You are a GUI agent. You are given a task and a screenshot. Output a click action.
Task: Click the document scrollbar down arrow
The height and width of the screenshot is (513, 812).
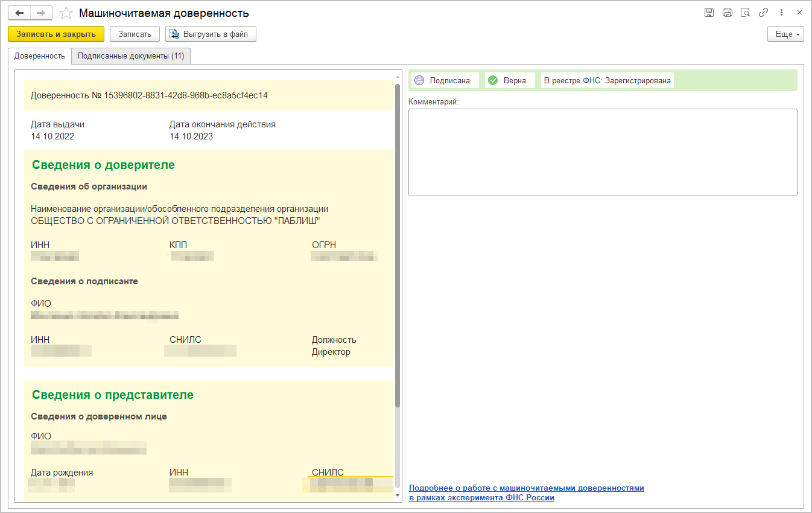pyautogui.click(x=397, y=495)
